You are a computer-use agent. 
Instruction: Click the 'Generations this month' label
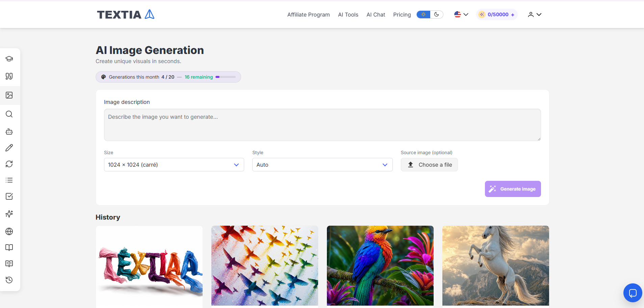pyautogui.click(x=134, y=77)
